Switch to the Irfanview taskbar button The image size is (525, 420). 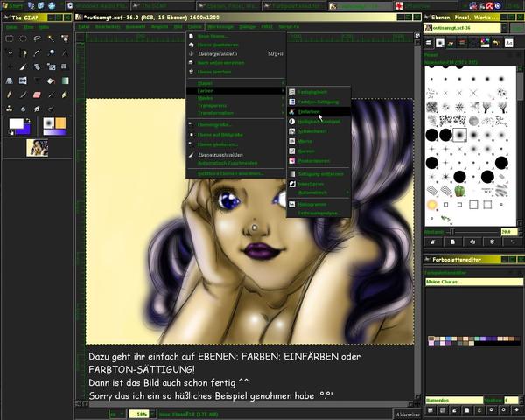tap(424, 6)
